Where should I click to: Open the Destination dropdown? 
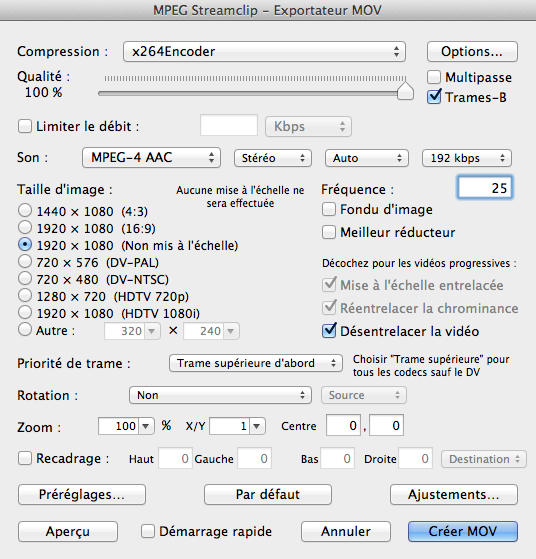click(484, 459)
